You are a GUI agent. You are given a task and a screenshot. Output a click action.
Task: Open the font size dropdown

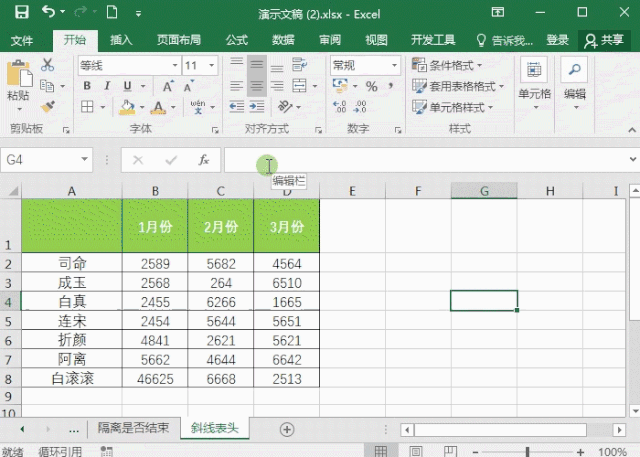coord(211,65)
